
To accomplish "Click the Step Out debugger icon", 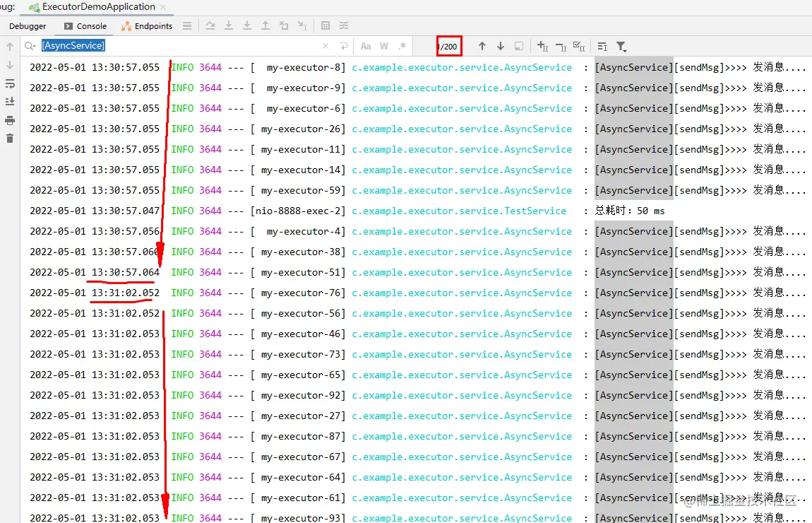I will pyautogui.click(x=265, y=25).
